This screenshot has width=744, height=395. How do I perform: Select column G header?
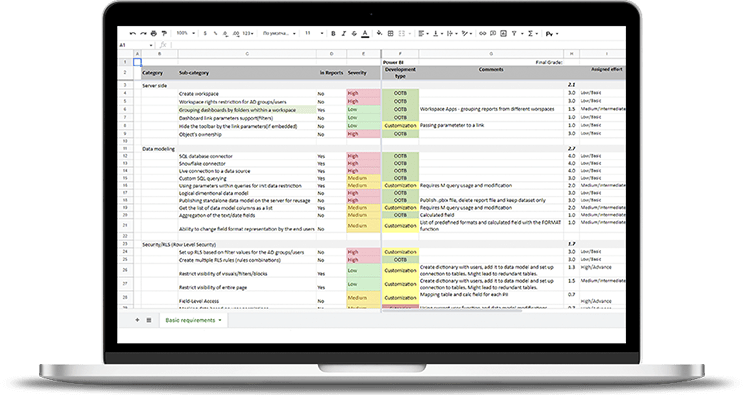tap(491, 54)
